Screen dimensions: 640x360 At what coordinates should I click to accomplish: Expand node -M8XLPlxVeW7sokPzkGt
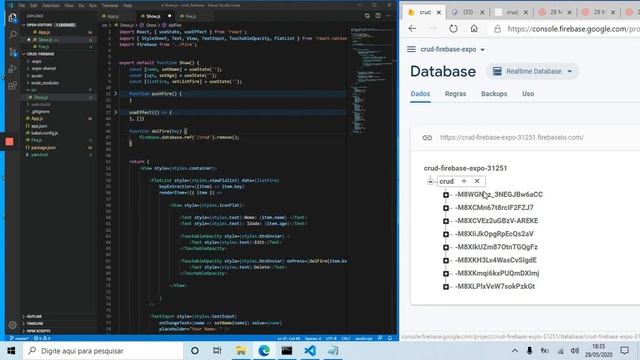click(446, 287)
